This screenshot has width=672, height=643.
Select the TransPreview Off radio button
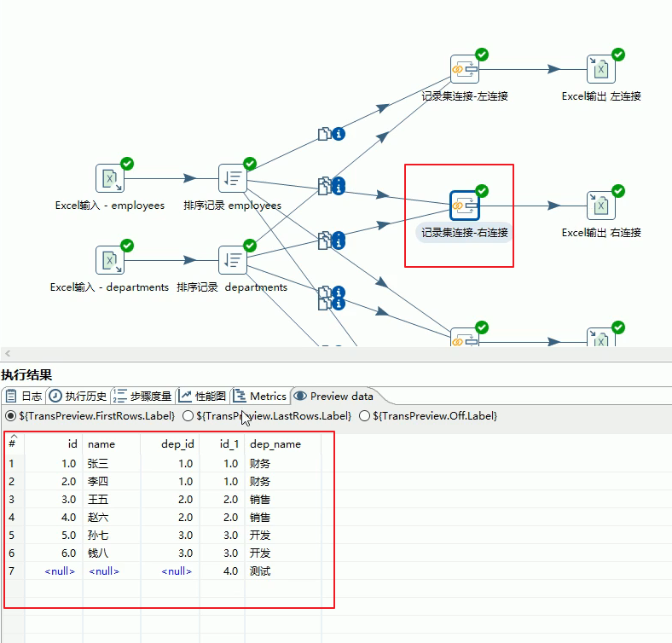coord(364,416)
